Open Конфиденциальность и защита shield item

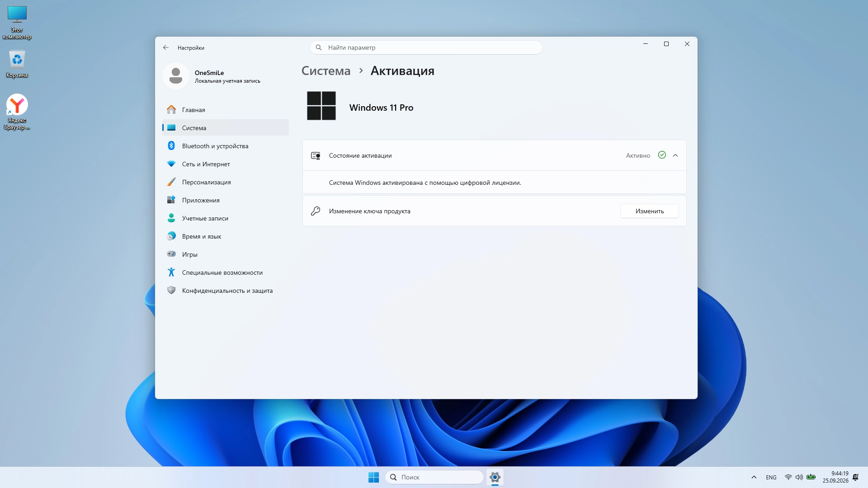pos(225,291)
